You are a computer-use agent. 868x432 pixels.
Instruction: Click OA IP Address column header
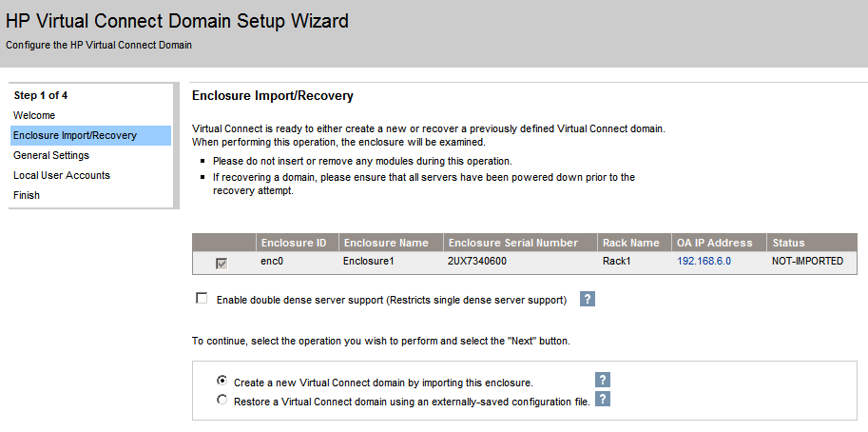tap(714, 243)
